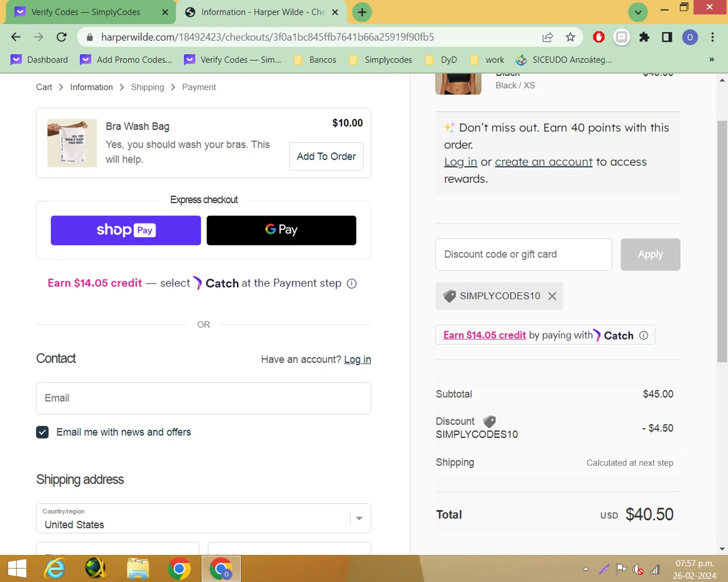Open the Simplycodes bookmark folder
The height and width of the screenshot is (582, 728).
(x=381, y=60)
